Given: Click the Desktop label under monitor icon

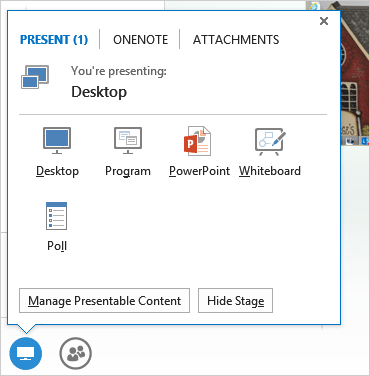Looking at the screenshot, I should tap(57, 171).
